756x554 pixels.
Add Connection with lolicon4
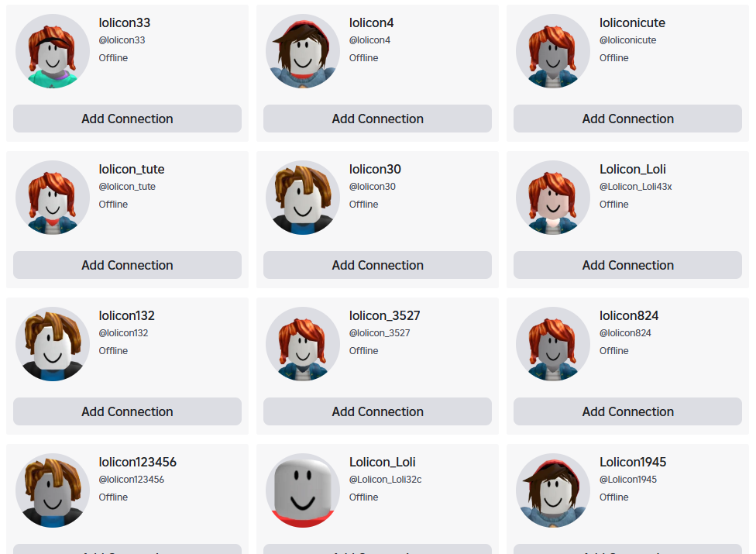377,119
